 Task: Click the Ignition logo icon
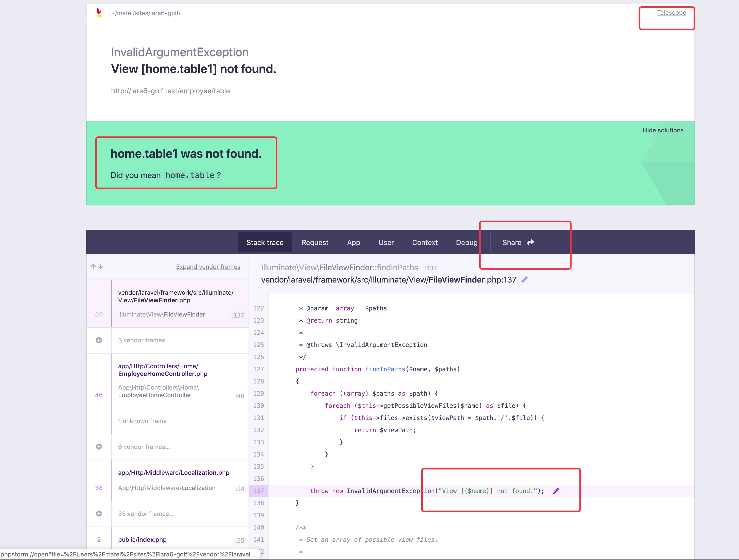(99, 13)
